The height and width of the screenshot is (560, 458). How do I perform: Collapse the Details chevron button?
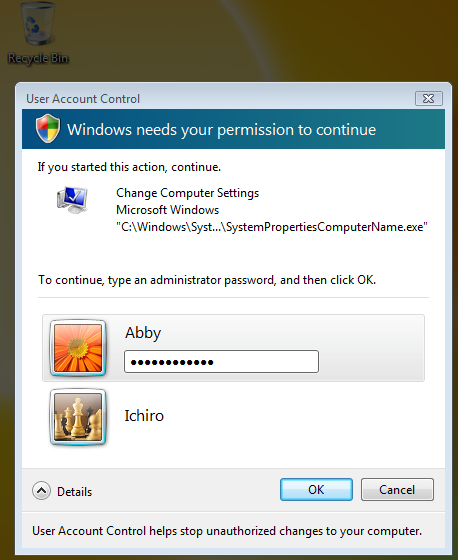(41, 491)
